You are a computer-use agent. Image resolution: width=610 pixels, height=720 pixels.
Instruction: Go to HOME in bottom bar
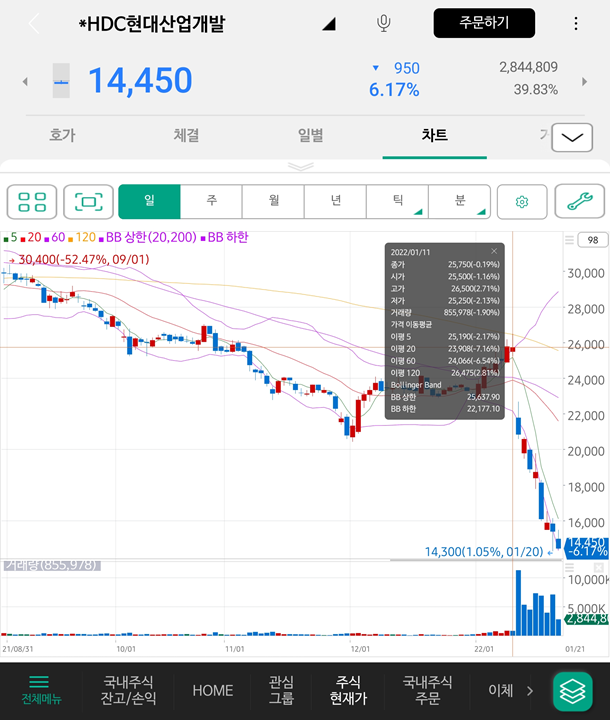[213, 691]
